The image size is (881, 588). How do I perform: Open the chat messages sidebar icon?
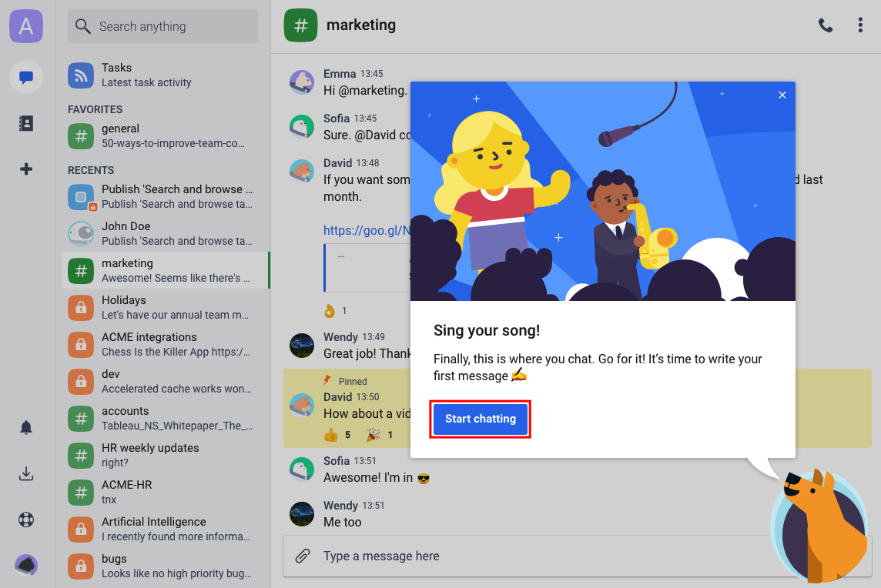pos(26,77)
